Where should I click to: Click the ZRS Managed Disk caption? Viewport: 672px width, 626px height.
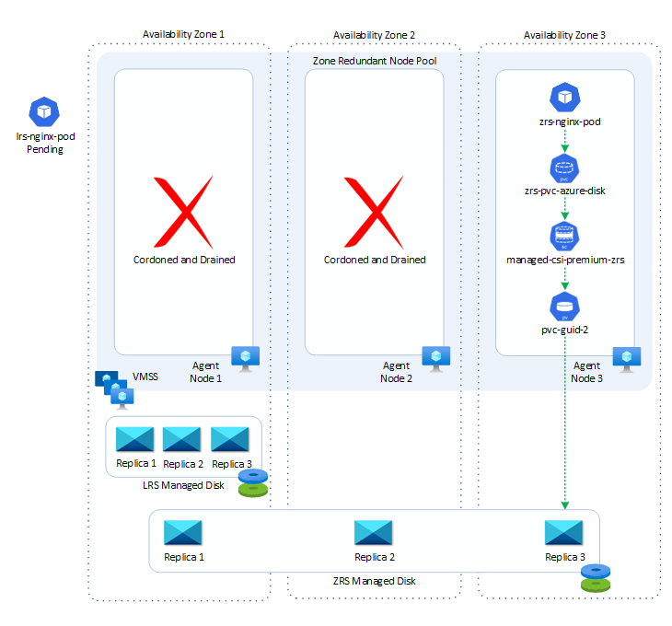[374, 581]
